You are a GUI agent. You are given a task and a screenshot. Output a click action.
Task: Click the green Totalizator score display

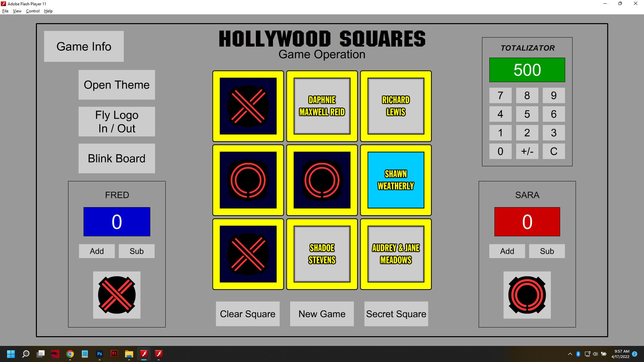point(527,70)
